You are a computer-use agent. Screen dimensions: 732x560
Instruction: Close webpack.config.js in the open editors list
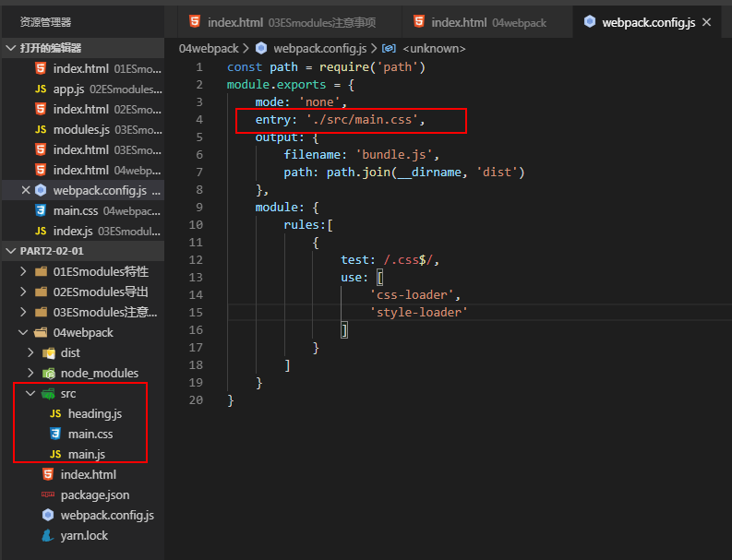click(x=26, y=190)
